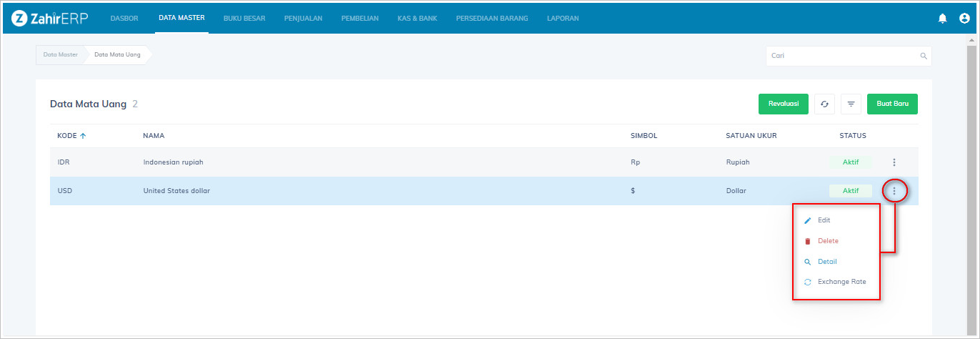The height and width of the screenshot is (339, 980).
Task: Click the search magnifier icon in Cari
Action: pos(923,56)
